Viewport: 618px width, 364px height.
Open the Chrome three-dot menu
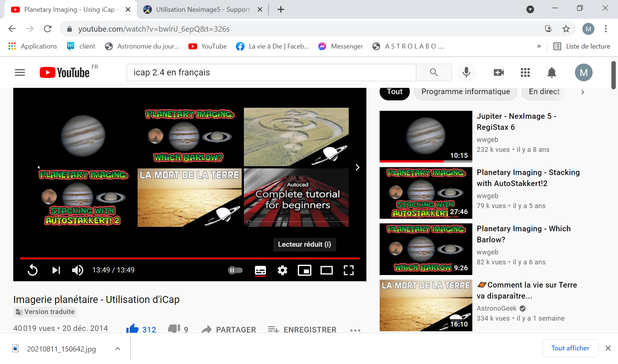tap(606, 29)
